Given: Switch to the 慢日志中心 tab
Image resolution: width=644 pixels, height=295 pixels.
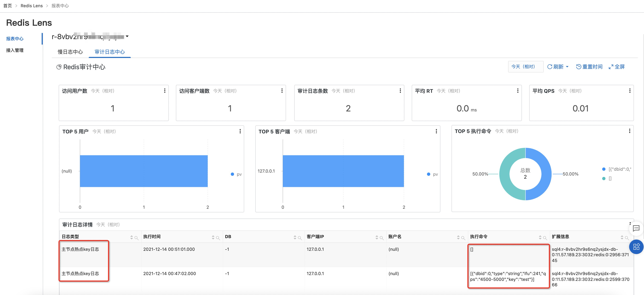Looking at the screenshot, I should click(70, 52).
